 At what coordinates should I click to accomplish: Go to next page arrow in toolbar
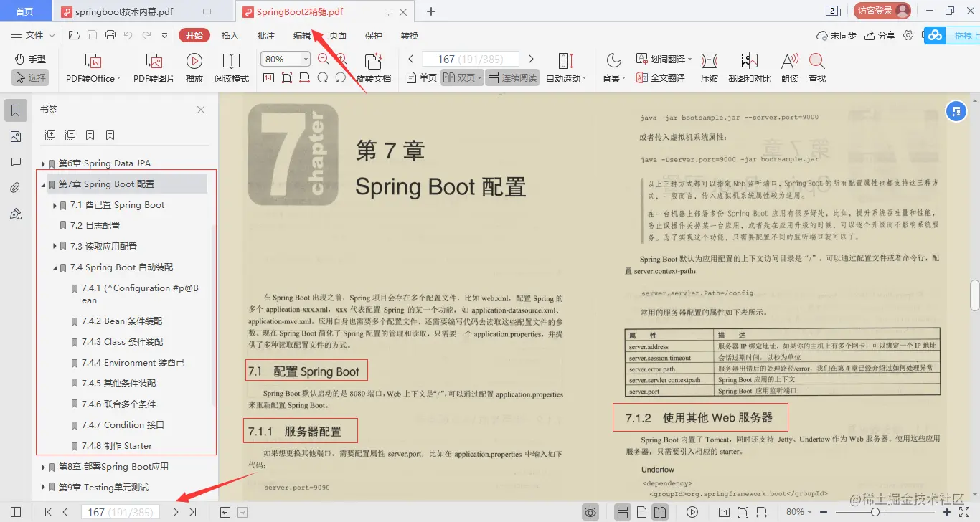click(x=531, y=59)
